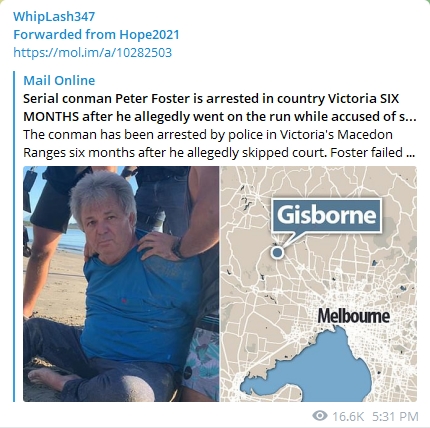430x428 pixels.
Task: Click the man's bare foot in sand
Action: [47, 378]
